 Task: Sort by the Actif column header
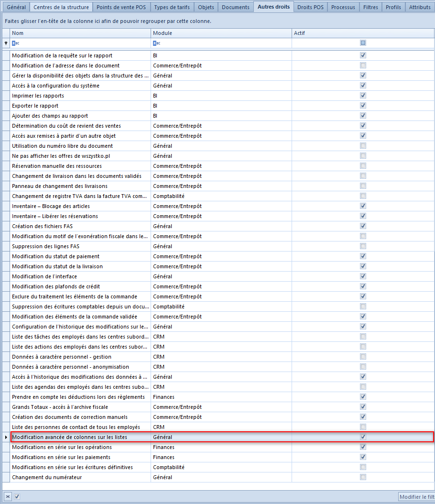(x=363, y=33)
